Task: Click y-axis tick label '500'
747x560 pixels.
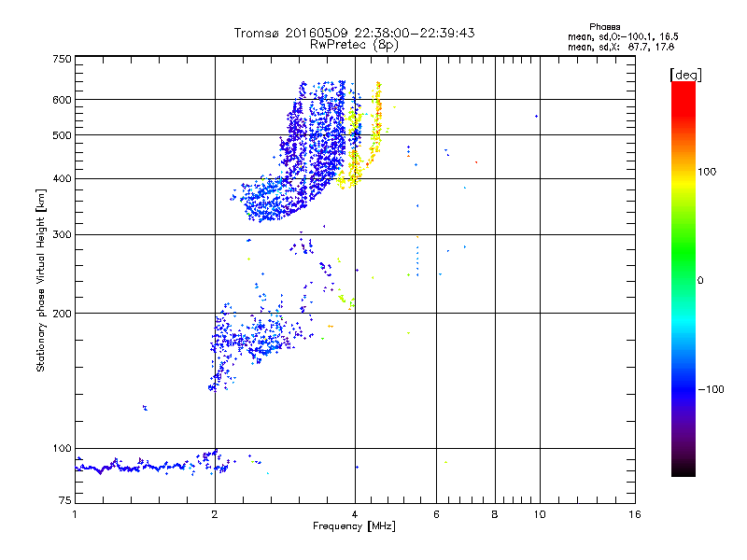Action: pyautogui.click(x=62, y=135)
